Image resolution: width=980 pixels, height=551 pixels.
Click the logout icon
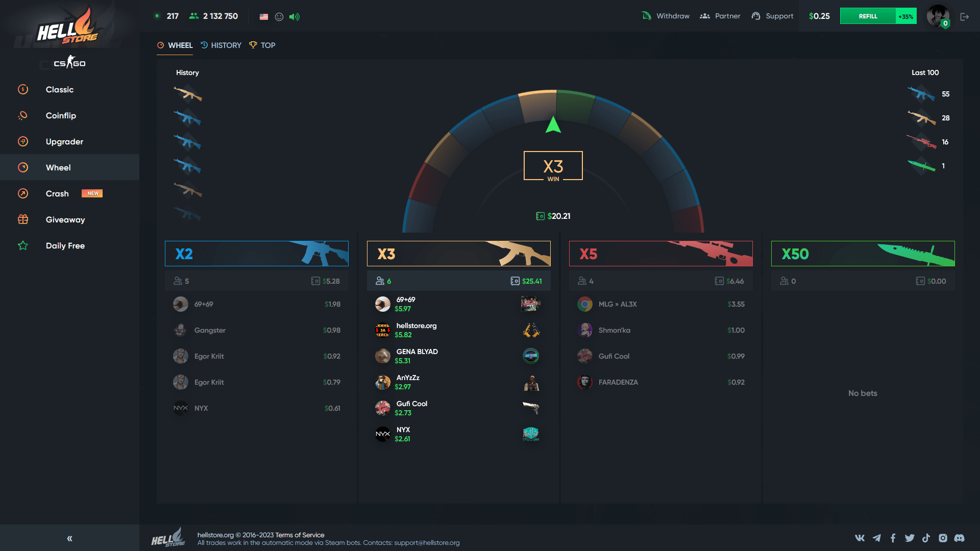(x=964, y=17)
